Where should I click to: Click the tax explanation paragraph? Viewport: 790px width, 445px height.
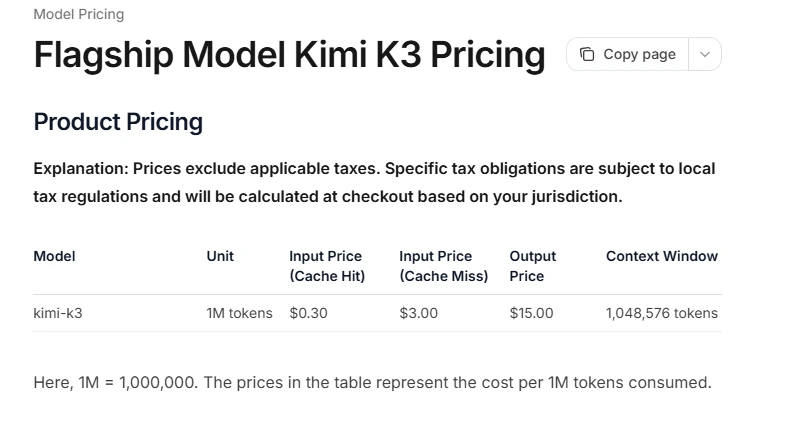[374, 182]
